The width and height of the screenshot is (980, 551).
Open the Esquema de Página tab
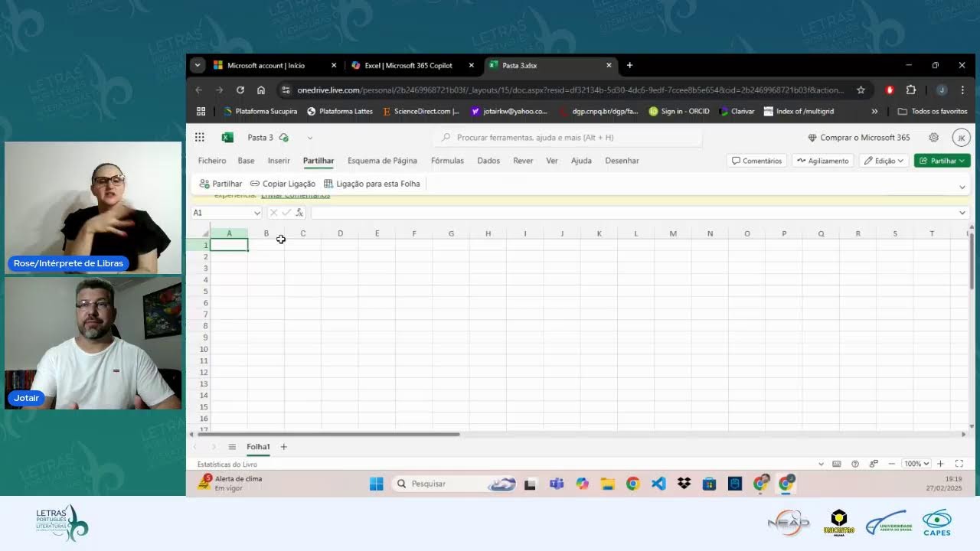(x=382, y=161)
